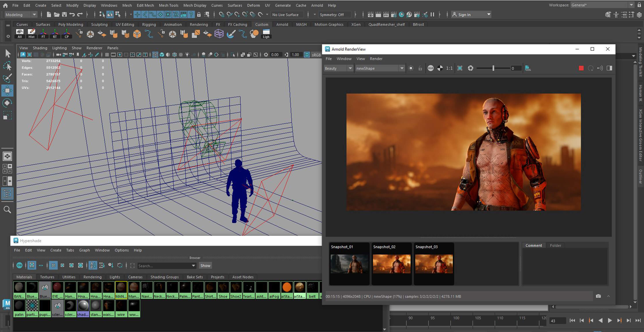Click the Ligh shelf icon
The height and width of the screenshot is (332, 644).
click(266, 34)
